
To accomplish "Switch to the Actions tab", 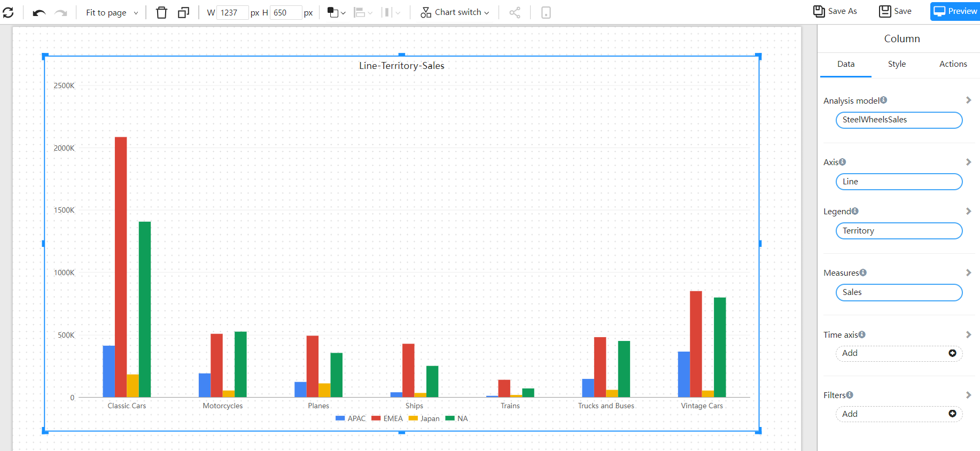I will (x=953, y=64).
